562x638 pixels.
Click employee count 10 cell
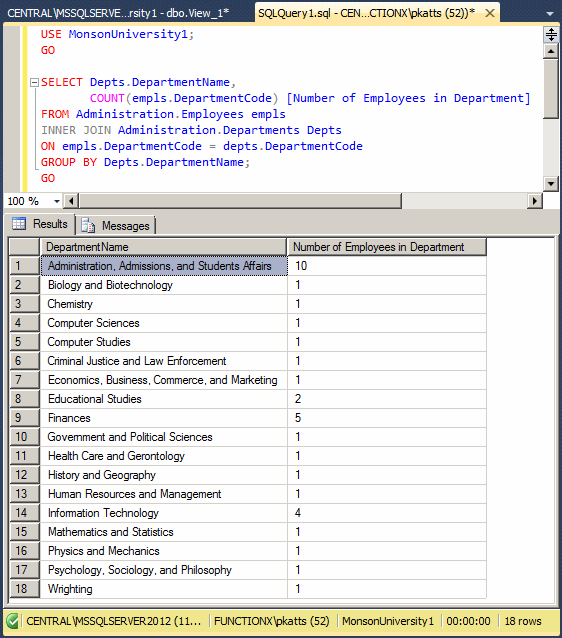pyautogui.click(x=387, y=266)
